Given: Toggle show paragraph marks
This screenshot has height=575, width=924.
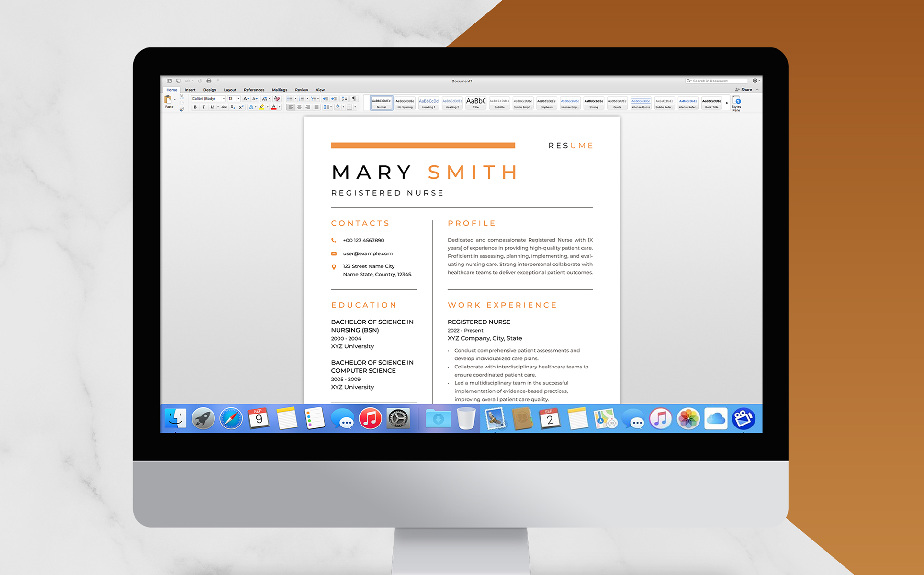Looking at the screenshot, I should (354, 99).
